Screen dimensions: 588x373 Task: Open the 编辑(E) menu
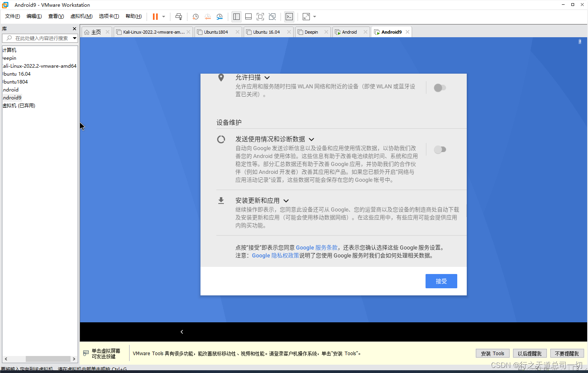pyautogui.click(x=34, y=16)
